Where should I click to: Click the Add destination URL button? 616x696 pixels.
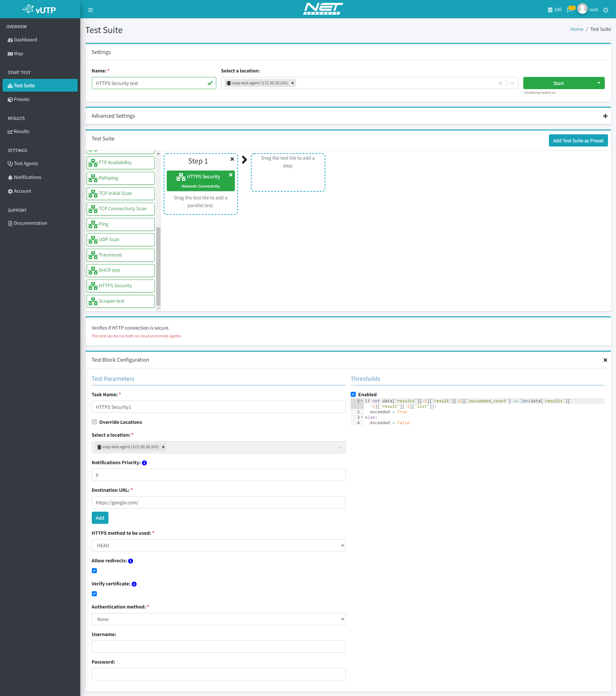coord(99,517)
